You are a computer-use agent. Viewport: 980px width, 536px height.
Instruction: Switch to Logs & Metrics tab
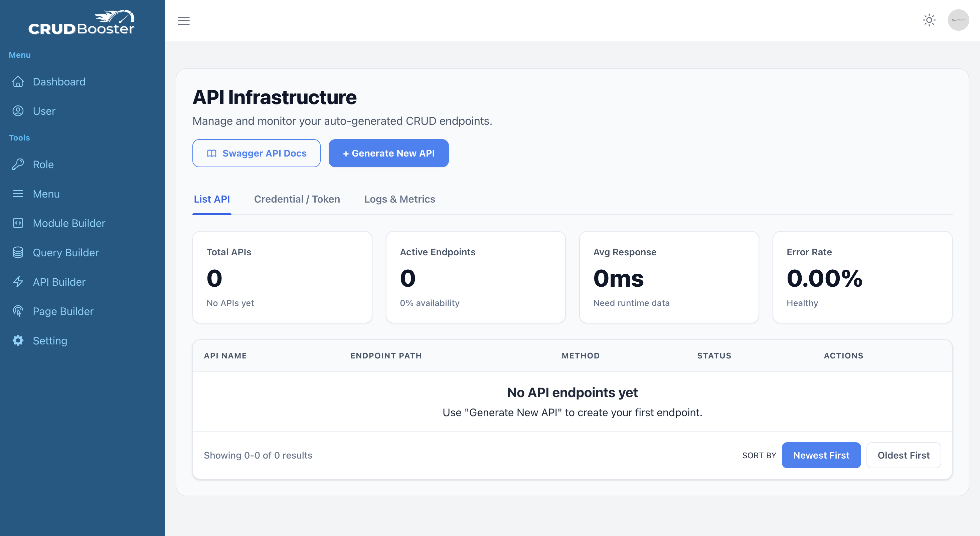399,199
